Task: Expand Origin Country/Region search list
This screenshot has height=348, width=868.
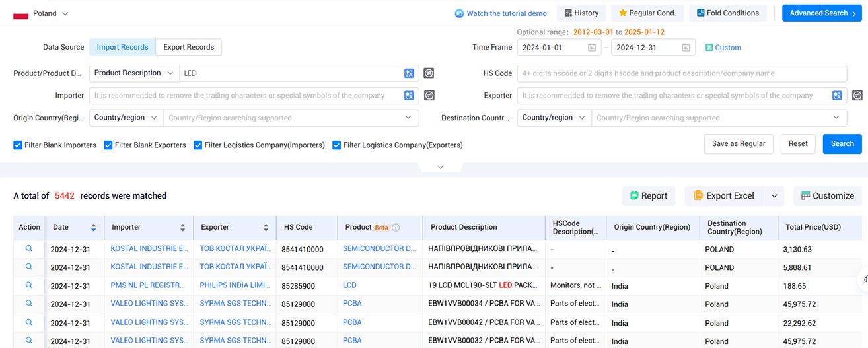Action: pyautogui.click(x=408, y=118)
